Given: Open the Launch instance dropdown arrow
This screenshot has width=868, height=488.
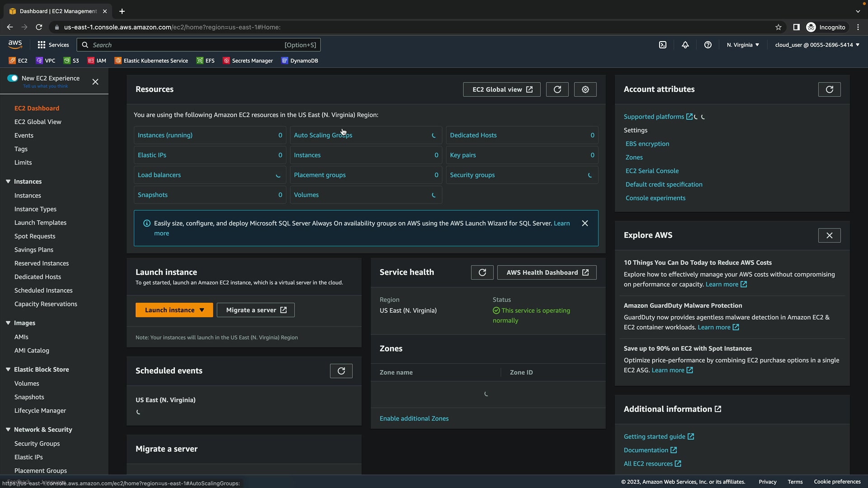Looking at the screenshot, I should [202, 310].
